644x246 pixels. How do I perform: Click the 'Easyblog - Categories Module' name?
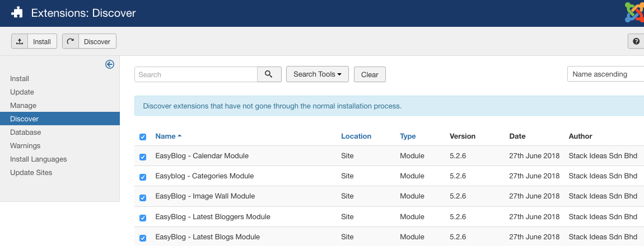pyautogui.click(x=204, y=176)
